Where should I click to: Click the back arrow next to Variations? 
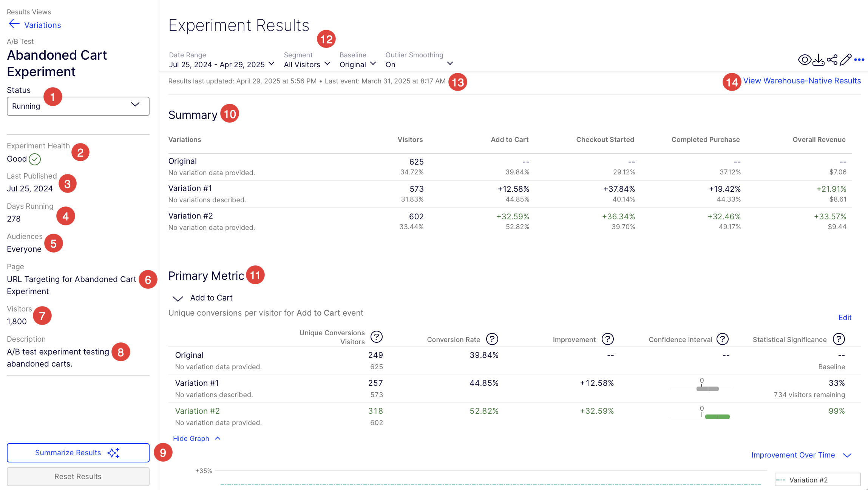14,24
